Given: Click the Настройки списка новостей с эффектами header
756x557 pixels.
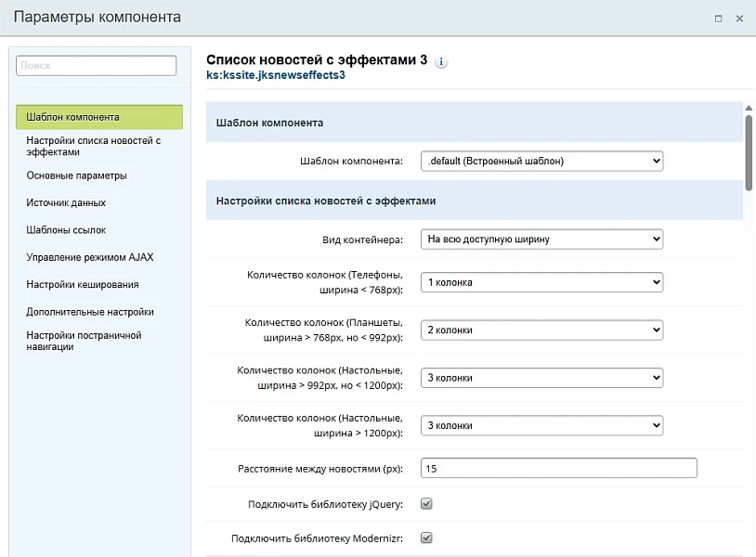Looking at the screenshot, I should 475,201.
